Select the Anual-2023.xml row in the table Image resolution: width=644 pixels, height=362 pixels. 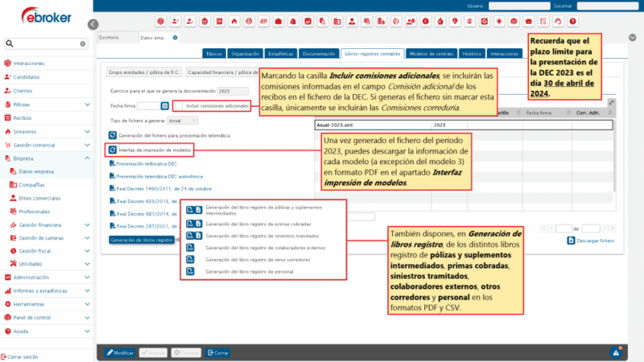(464, 125)
